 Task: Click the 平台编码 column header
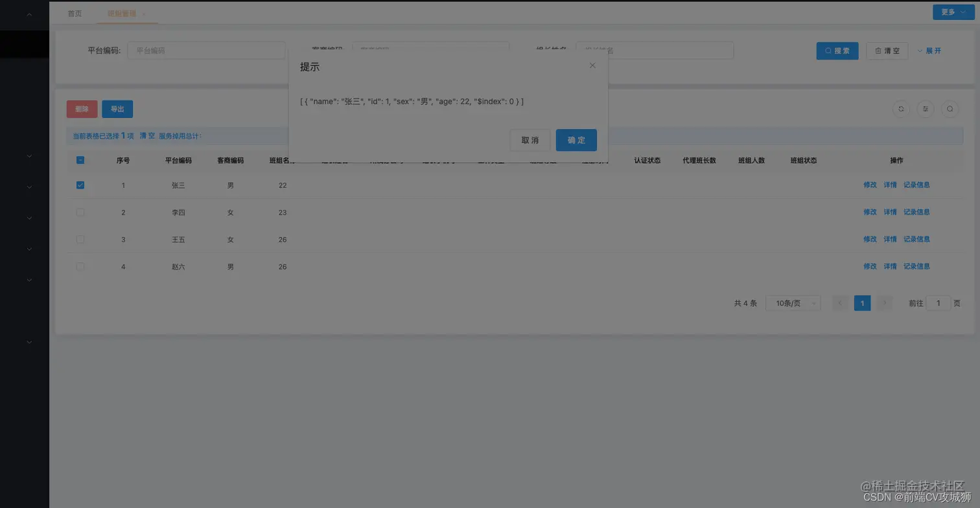[x=178, y=161]
